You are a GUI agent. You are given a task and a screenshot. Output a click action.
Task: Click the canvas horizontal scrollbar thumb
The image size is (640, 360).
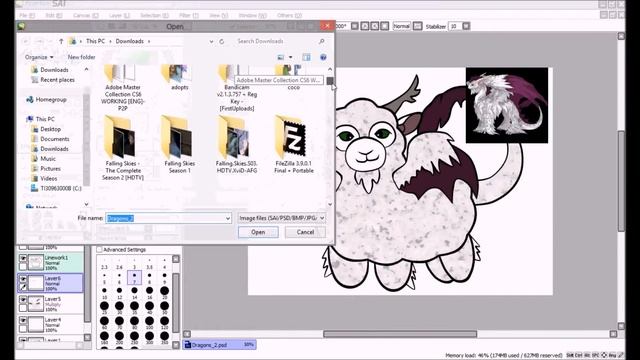(x=400, y=334)
